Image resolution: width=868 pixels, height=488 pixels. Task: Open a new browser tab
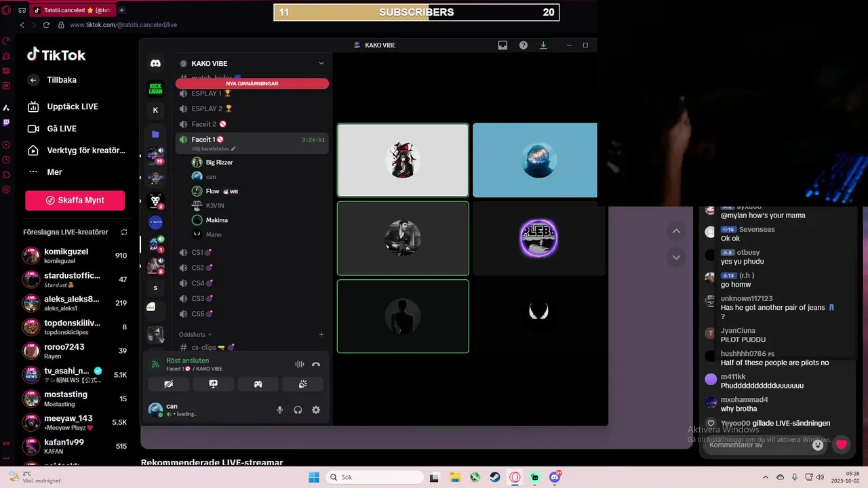pos(122,10)
